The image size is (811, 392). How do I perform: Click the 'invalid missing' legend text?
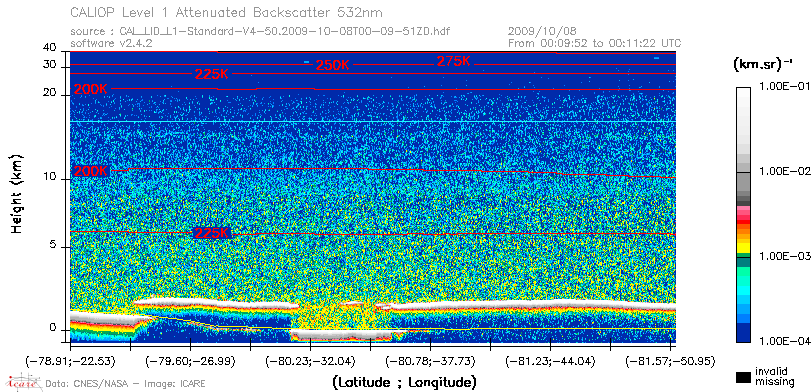click(774, 377)
